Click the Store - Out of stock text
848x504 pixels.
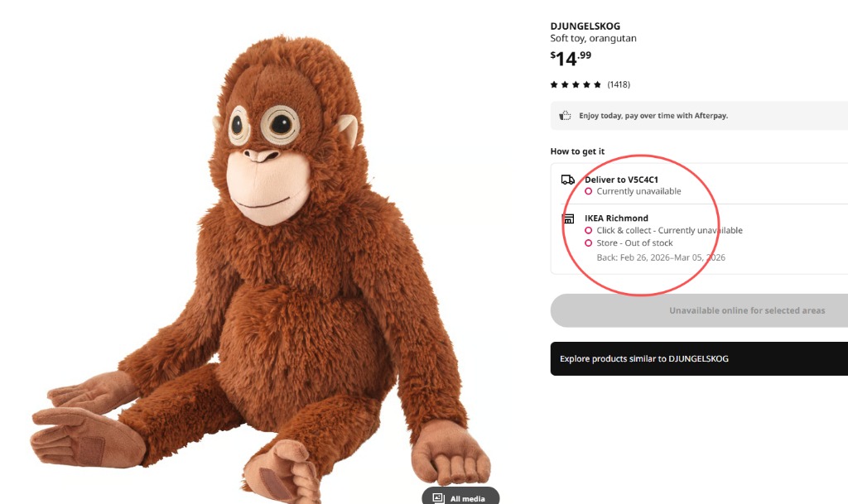coord(634,242)
